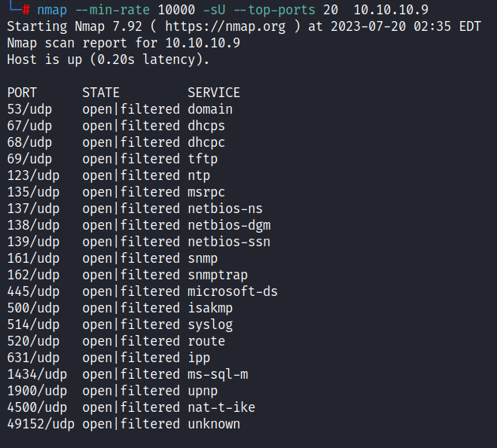Click the msrpc service name
Viewport: 497px width, 448px height.
pos(206,192)
